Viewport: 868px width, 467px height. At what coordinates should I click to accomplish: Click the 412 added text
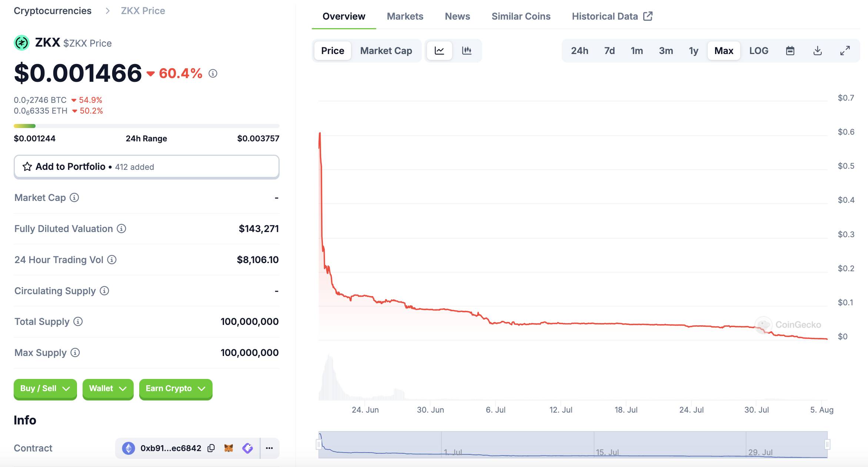click(134, 167)
